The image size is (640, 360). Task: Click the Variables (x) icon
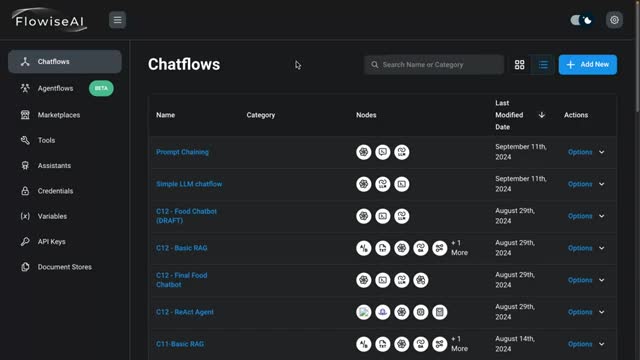click(25, 216)
